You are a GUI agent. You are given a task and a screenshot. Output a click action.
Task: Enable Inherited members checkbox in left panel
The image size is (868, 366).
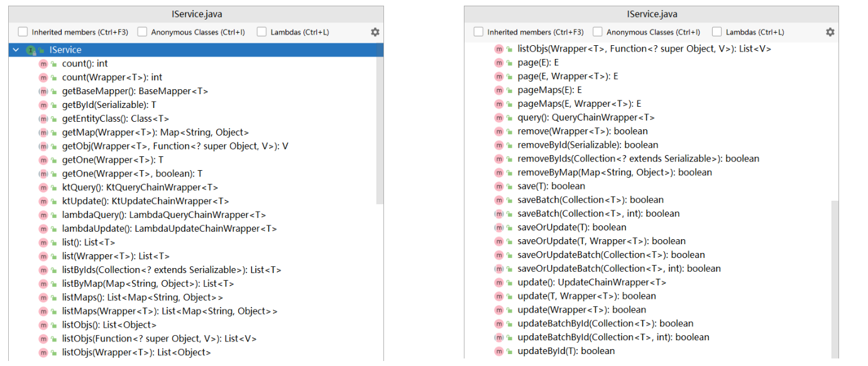(23, 32)
